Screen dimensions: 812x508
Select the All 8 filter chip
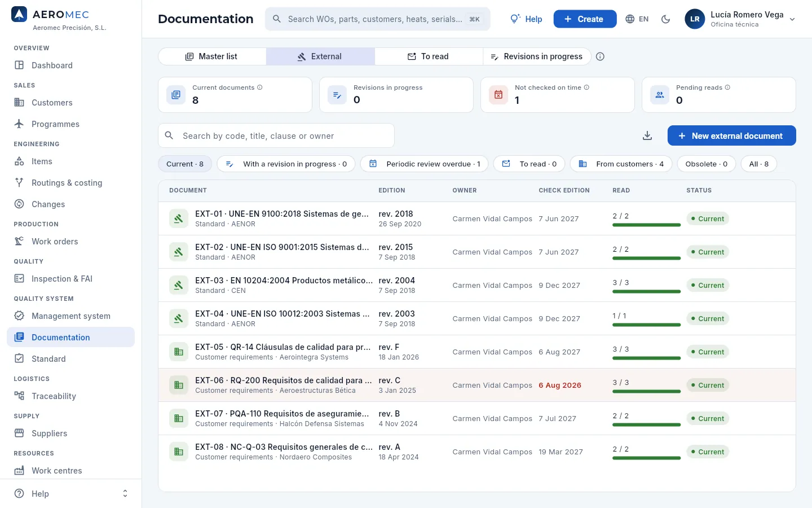(758, 164)
